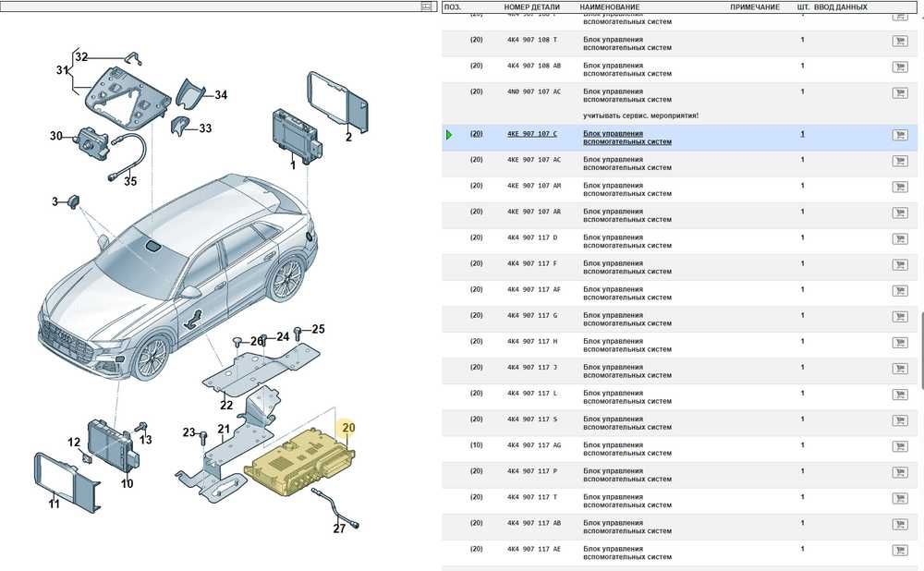Click the ШТ. column header
The image size is (924, 571).
tap(803, 7)
